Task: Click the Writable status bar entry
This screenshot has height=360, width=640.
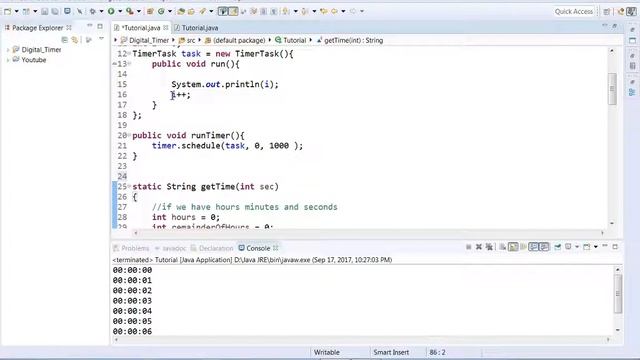Action: pos(327,352)
